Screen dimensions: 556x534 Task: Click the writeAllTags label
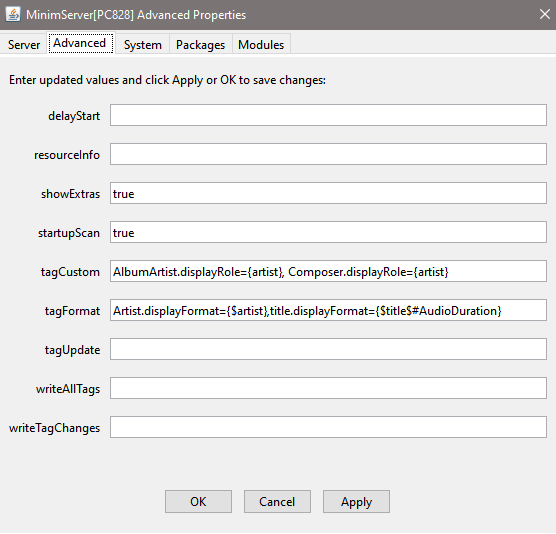68,389
